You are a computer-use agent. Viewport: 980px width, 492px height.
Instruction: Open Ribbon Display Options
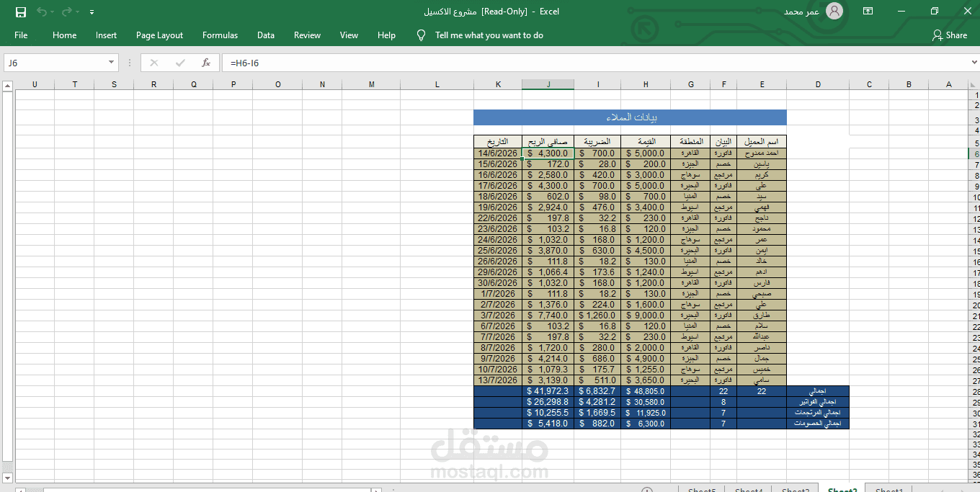868,11
